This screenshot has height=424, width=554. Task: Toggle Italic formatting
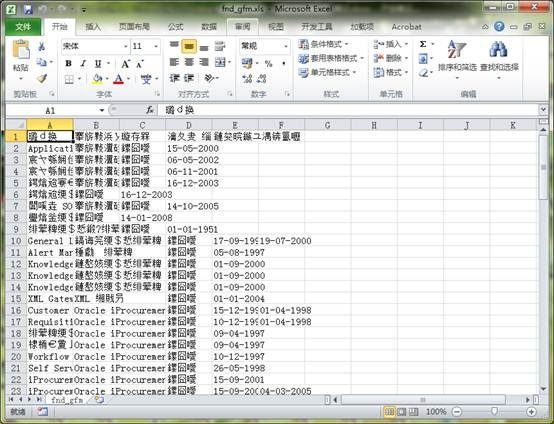[83, 64]
